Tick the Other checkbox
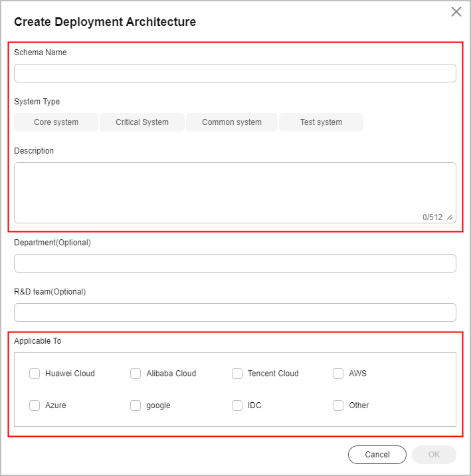Image resolution: width=471 pixels, height=476 pixels. point(338,406)
